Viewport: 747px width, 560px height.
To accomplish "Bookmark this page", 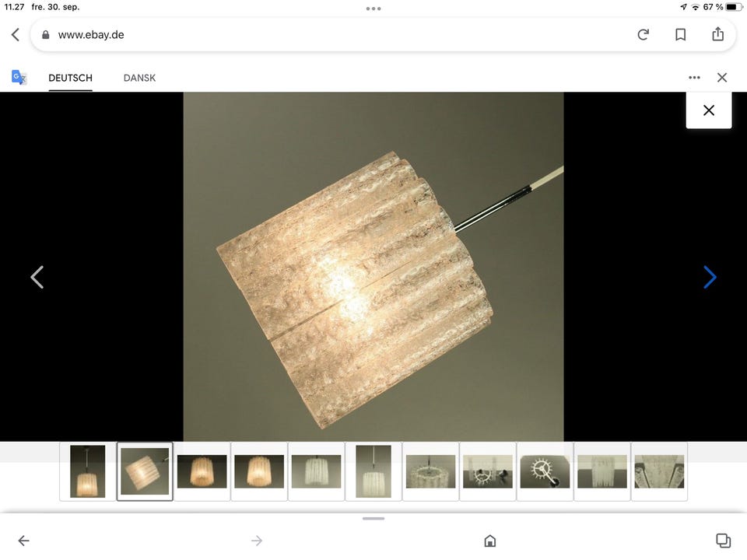I will click(x=680, y=35).
